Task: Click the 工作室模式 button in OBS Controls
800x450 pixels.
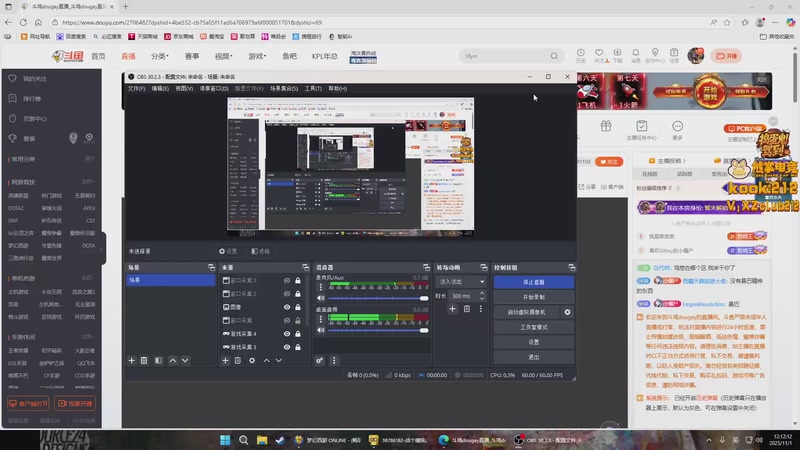Action: [x=534, y=327]
